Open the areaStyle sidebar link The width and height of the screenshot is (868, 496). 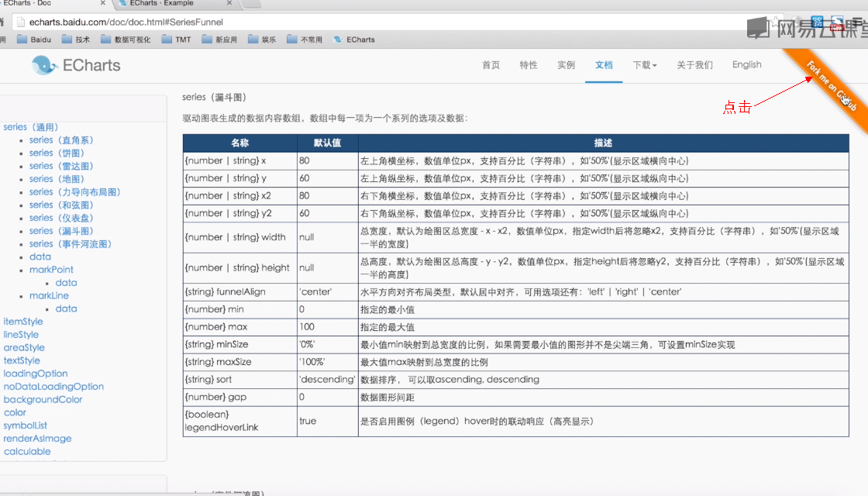pyautogui.click(x=24, y=348)
